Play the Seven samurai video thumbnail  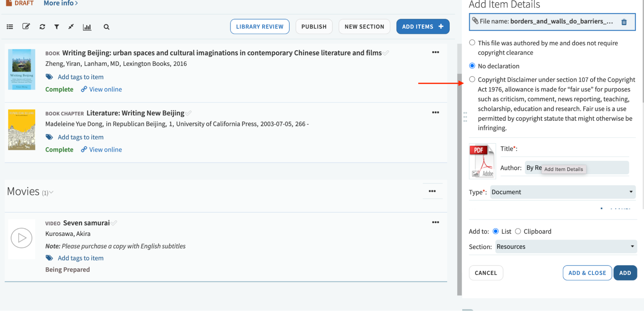(22, 238)
